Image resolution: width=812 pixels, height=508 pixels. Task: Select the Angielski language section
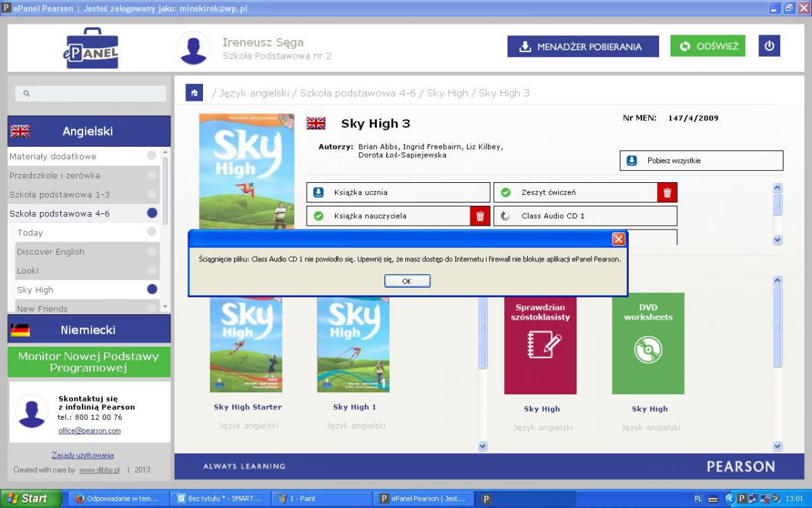pyautogui.click(x=89, y=131)
